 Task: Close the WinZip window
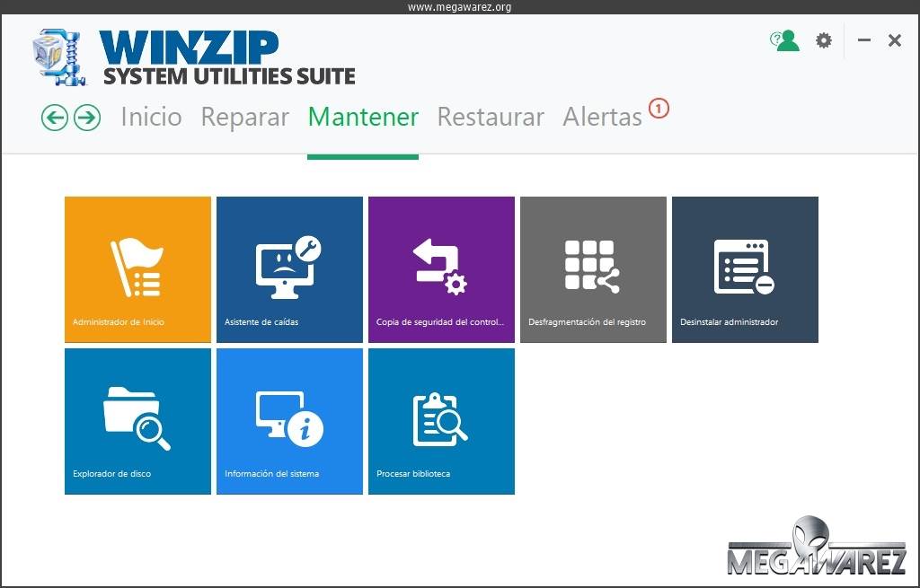coord(895,40)
